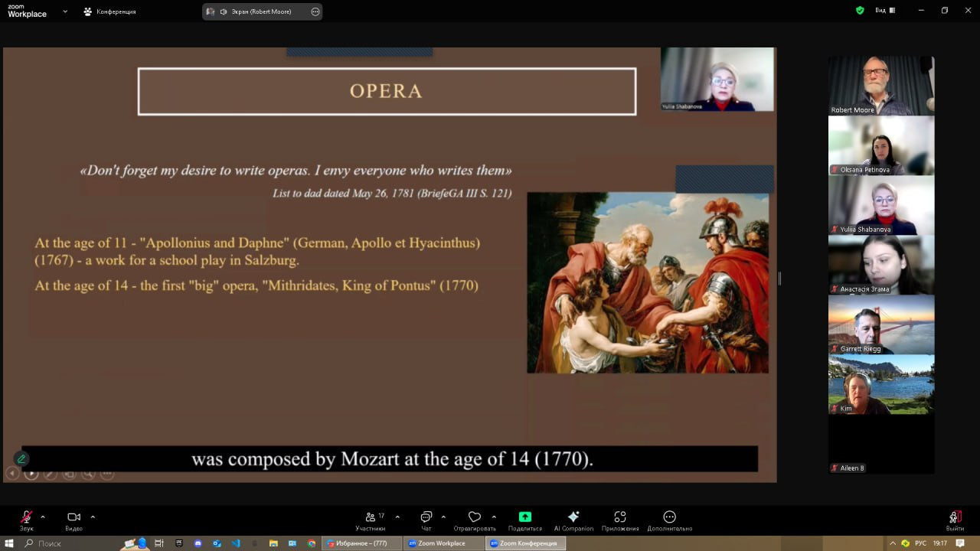Image resolution: width=980 pixels, height=551 pixels.
Task: Switch to the Избранное – (777) taskbar window
Action: pyautogui.click(x=362, y=543)
